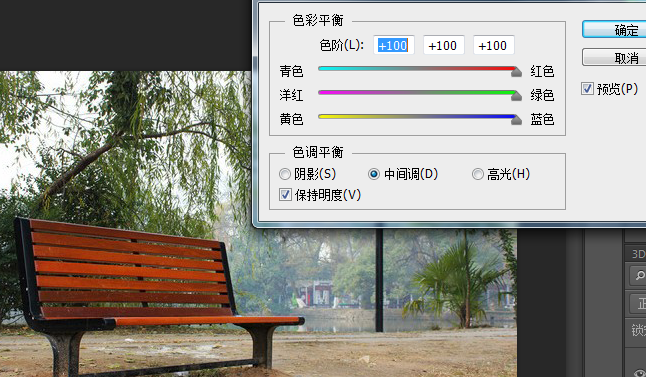This screenshot has height=377, width=646.
Task: Toggle the 保持明度(V) checkbox
Action: pyautogui.click(x=285, y=194)
